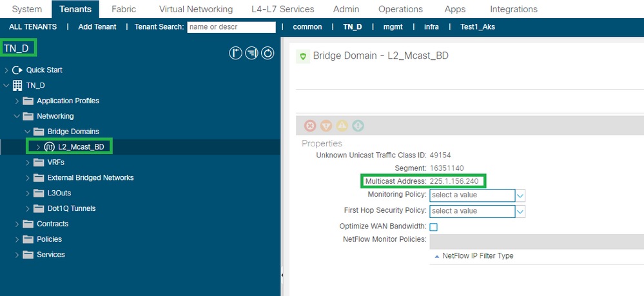Click the yellow minor fault icon

(342, 126)
